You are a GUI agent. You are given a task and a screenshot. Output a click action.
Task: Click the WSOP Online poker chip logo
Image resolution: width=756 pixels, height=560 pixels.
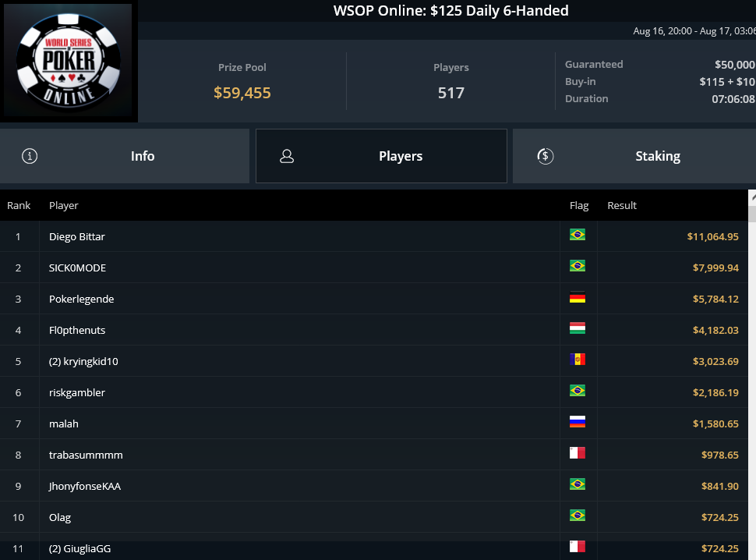click(69, 61)
